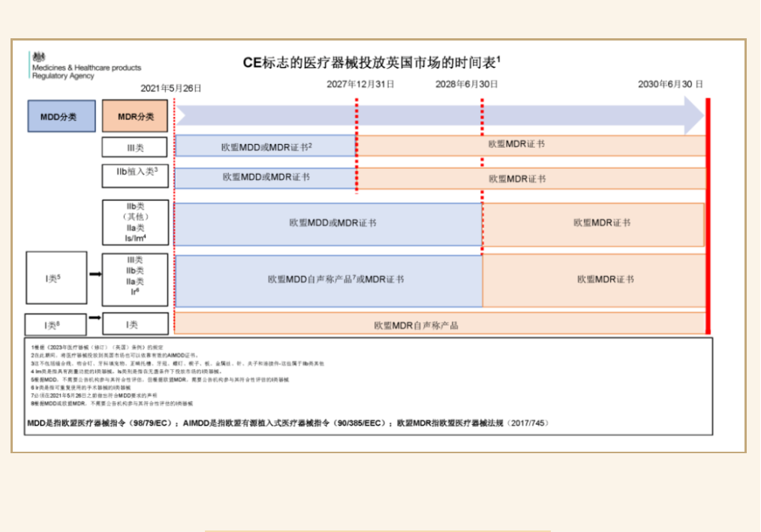Select the blue MDD分类 header box

click(x=62, y=116)
